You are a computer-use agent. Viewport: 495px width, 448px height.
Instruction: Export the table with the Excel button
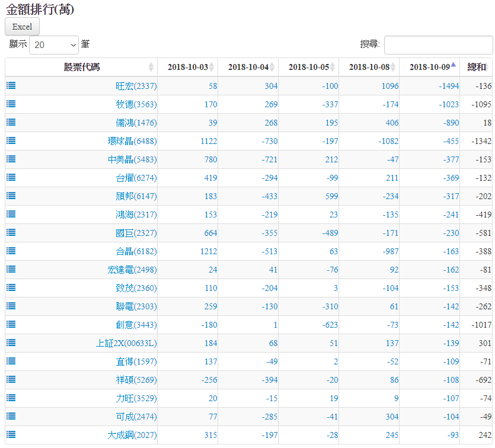coord(22,27)
